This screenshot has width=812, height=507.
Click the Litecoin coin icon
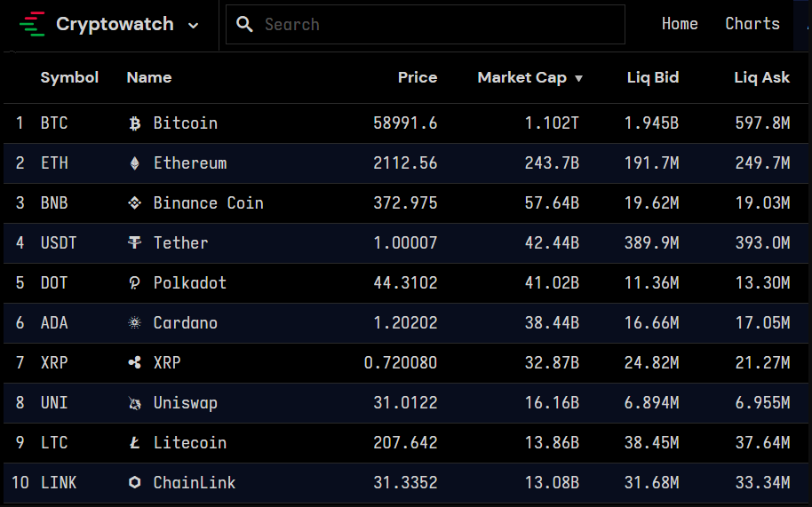point(135,443)
